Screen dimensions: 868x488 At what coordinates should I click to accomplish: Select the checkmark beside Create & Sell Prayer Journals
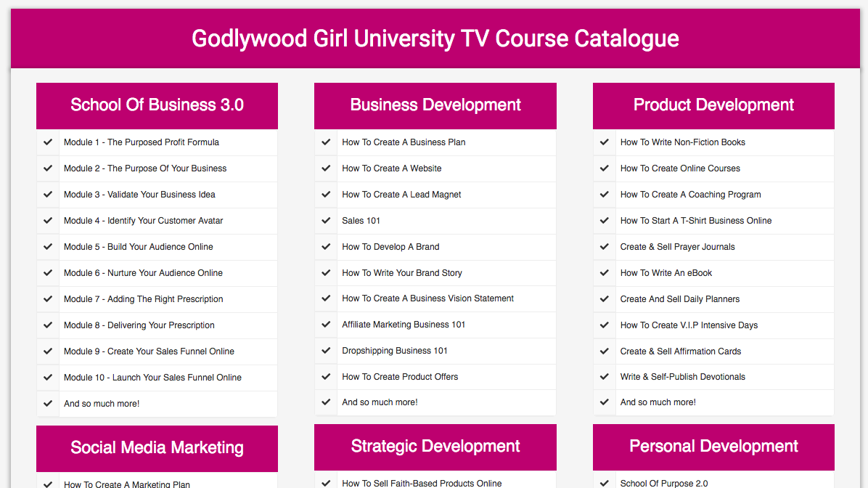click(604, 246)
